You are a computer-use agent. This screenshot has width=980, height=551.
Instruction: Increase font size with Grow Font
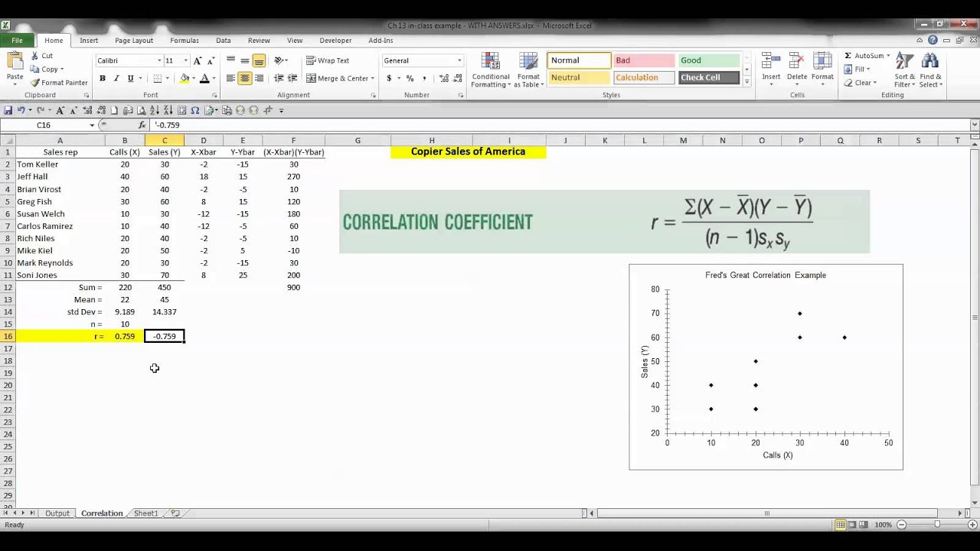pos(198,60)
